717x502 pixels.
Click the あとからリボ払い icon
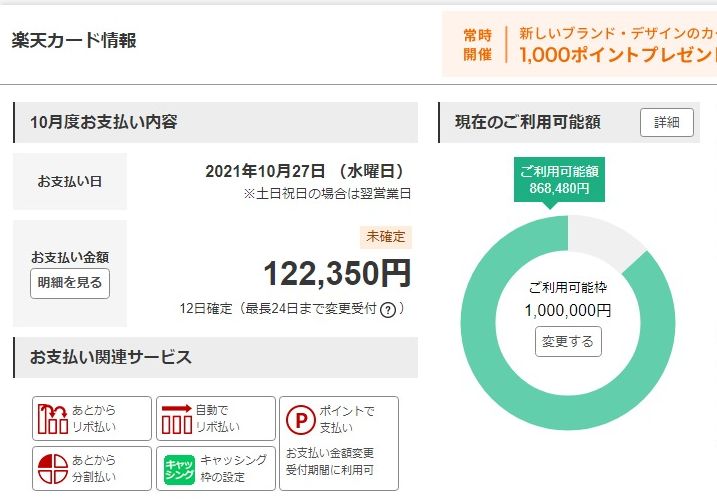pos(53,418)
